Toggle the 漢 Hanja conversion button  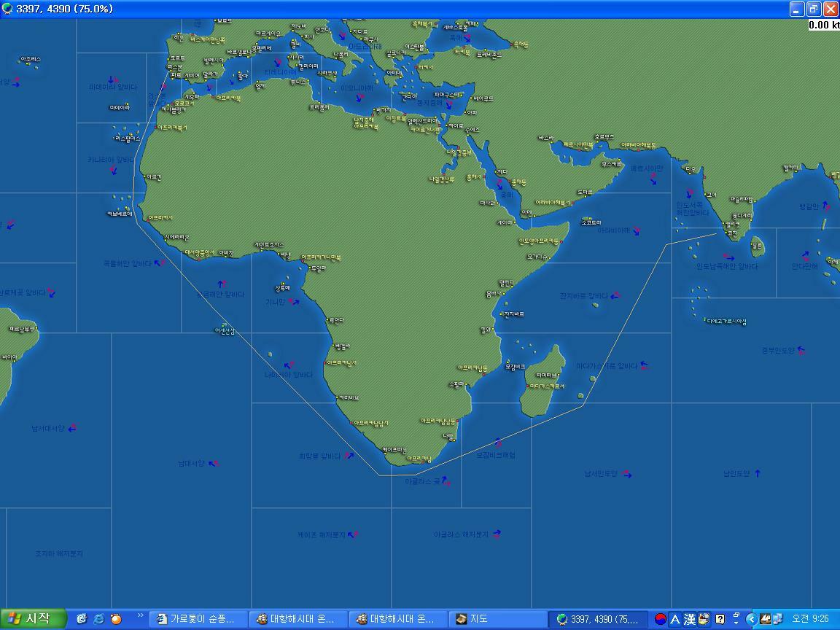click(x=689, y=619)
